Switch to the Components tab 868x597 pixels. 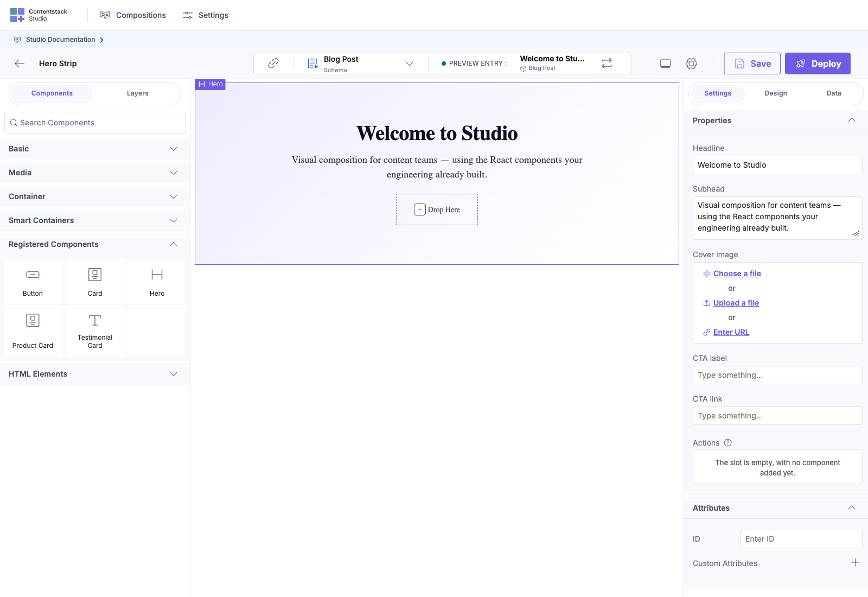(52, 93)
